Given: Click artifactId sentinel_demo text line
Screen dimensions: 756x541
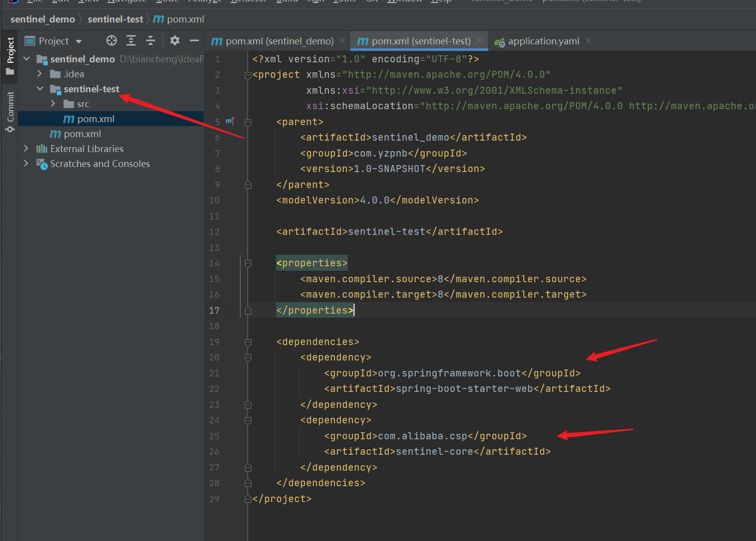Looking at the screenshot, I should pyautogui.click(x=414, y=137).
